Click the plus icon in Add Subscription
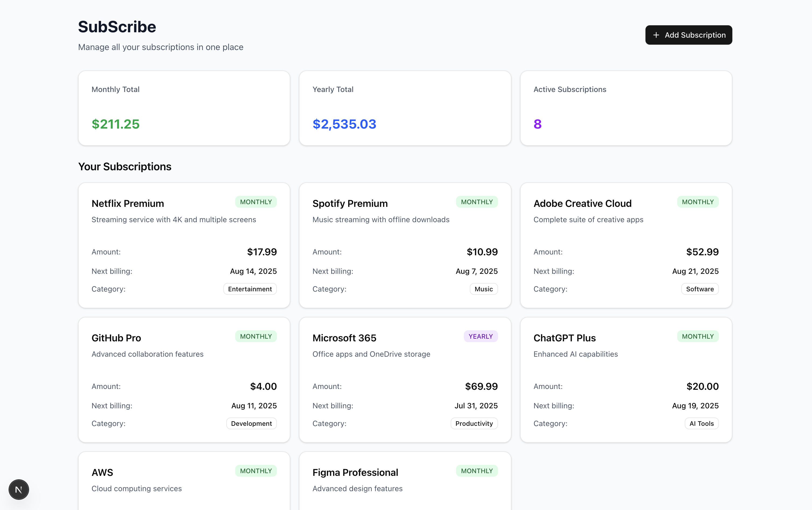This screenshot has height=510, width=812. click(x=656, y=35)
